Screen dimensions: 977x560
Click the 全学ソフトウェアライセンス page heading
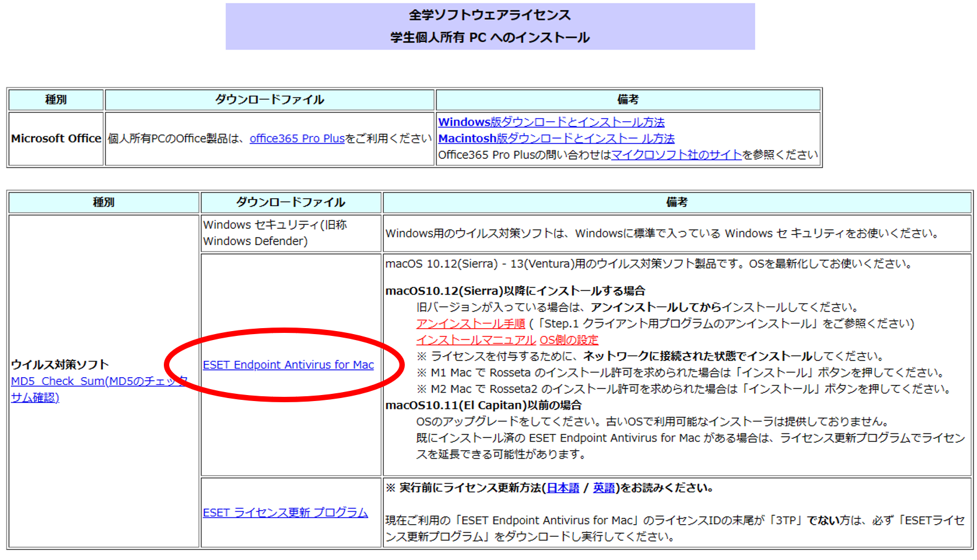(x=490, y=15)
